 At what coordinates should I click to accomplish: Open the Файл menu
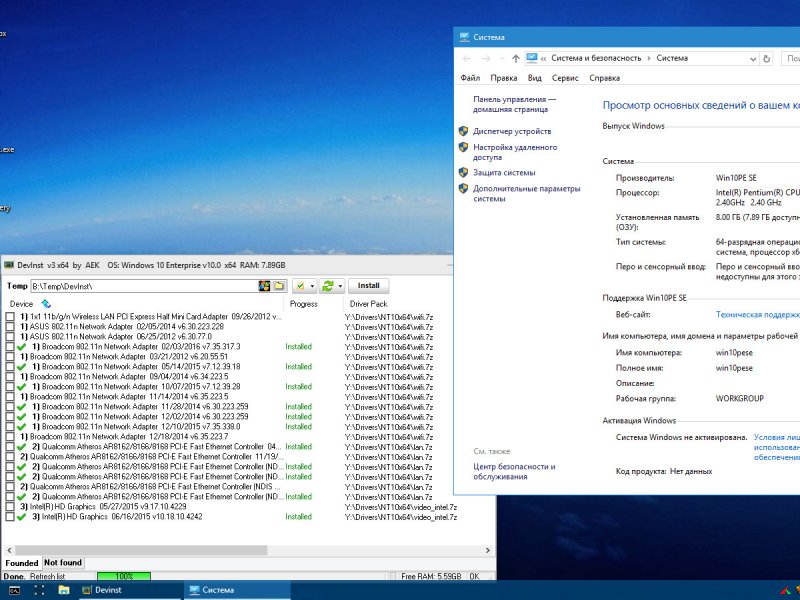tap(470, 78)
